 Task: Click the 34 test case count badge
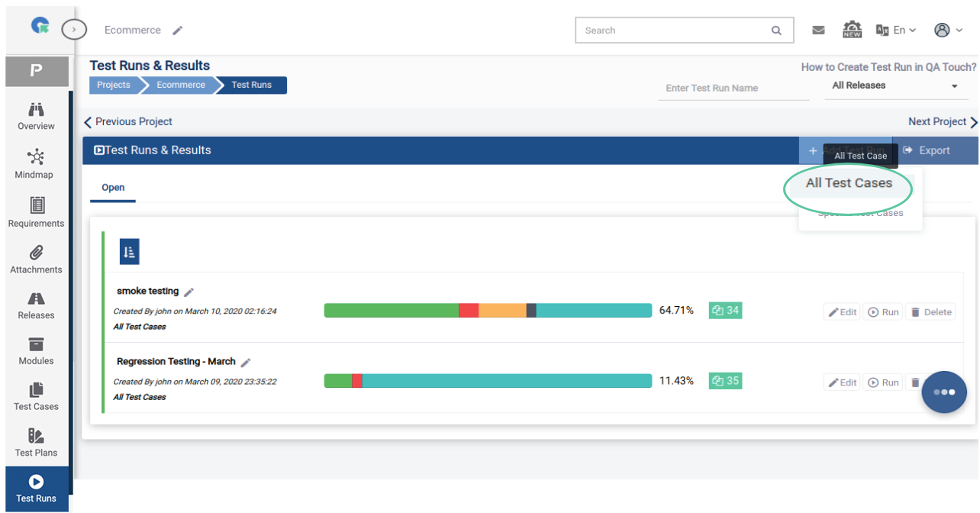coord(725,310)
